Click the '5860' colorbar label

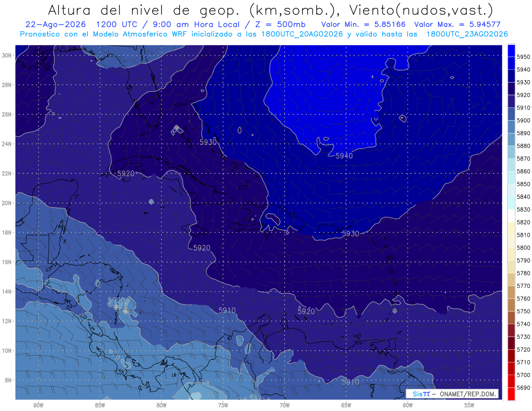(x=523, y=171)
